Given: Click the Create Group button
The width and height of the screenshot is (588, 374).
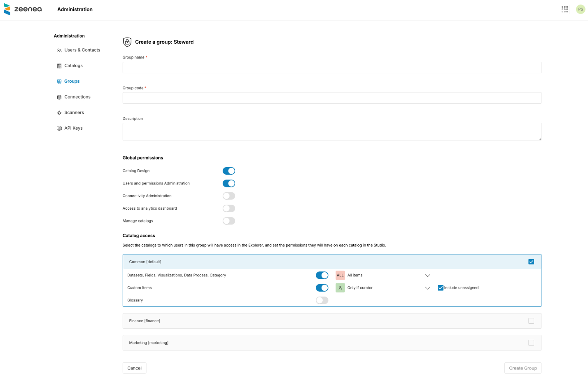Looking at the screenshot, I should 523,368.
